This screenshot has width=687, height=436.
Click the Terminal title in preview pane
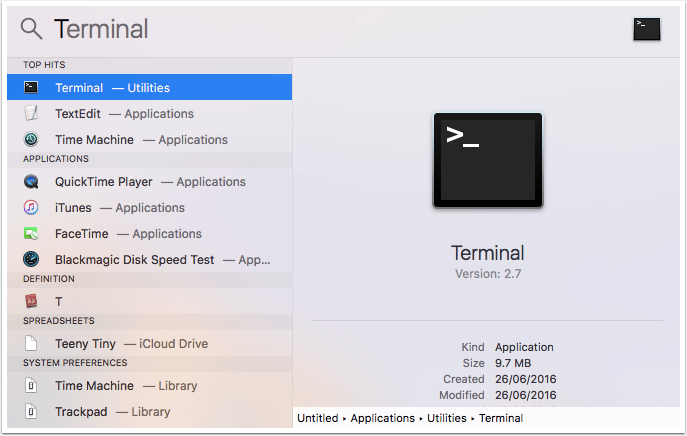tap(488, 253)
